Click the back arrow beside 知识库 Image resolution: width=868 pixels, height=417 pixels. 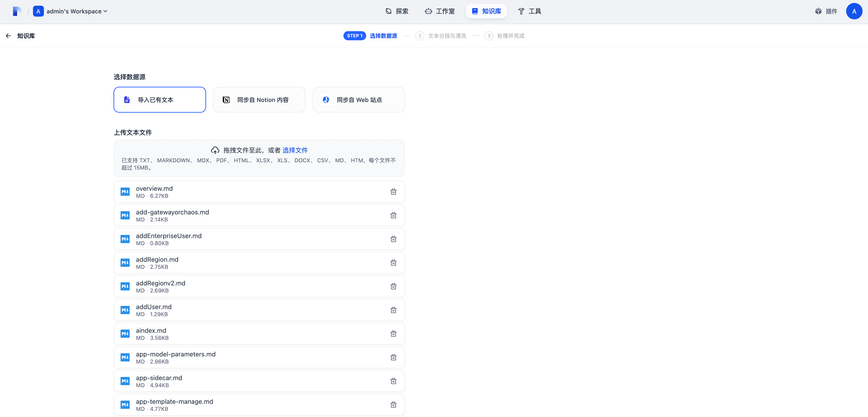pos(8,36)
